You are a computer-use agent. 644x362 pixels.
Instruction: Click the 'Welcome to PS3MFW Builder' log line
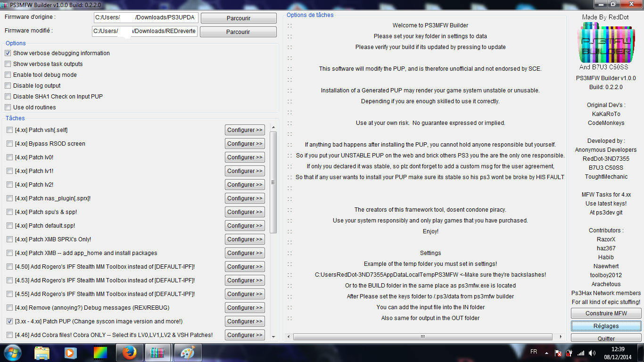tap(430, 25)
